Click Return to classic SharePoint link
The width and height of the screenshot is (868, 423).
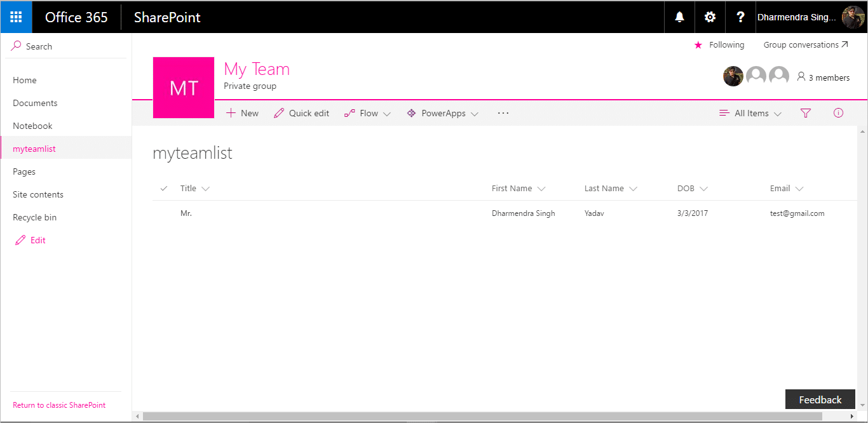point(59,405)
